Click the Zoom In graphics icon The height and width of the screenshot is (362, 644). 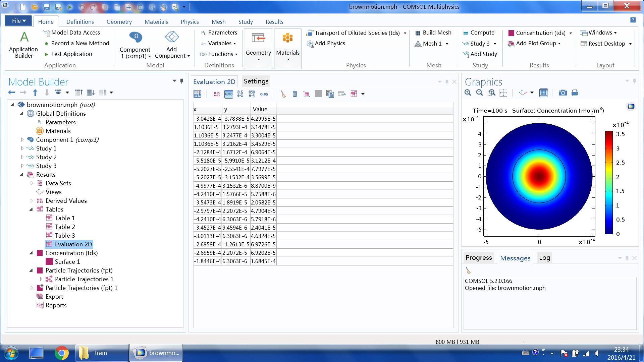(468, 93)
